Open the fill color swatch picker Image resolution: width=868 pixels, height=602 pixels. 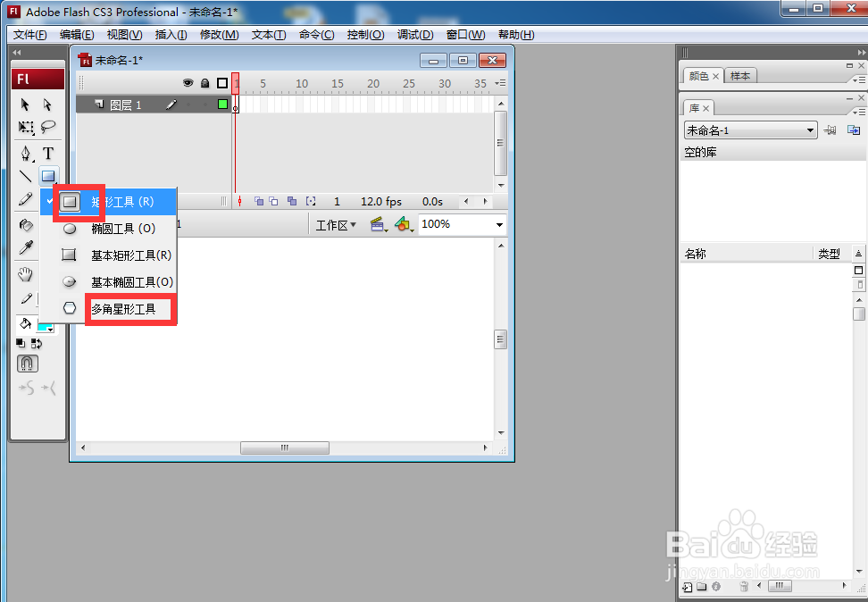(46, 325)
